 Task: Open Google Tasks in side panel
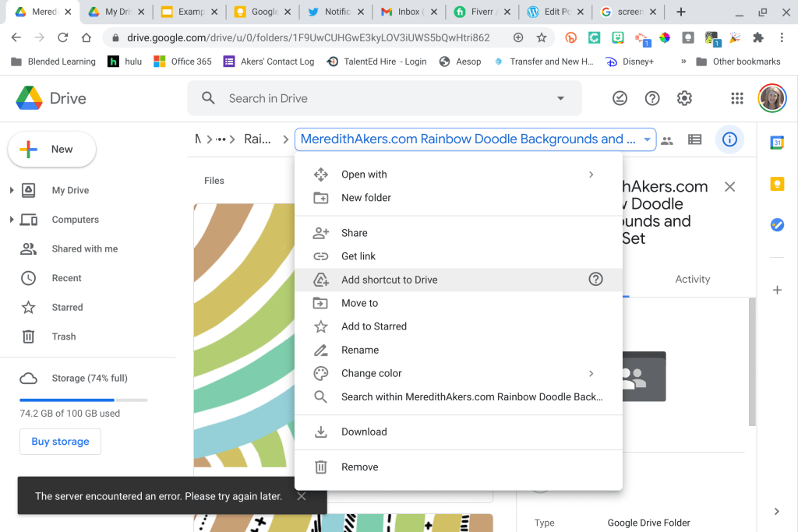[x=777, y=224]
